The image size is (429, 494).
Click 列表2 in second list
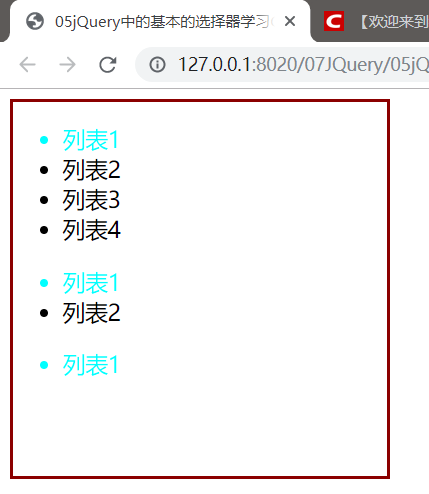(x=91, y=313)
